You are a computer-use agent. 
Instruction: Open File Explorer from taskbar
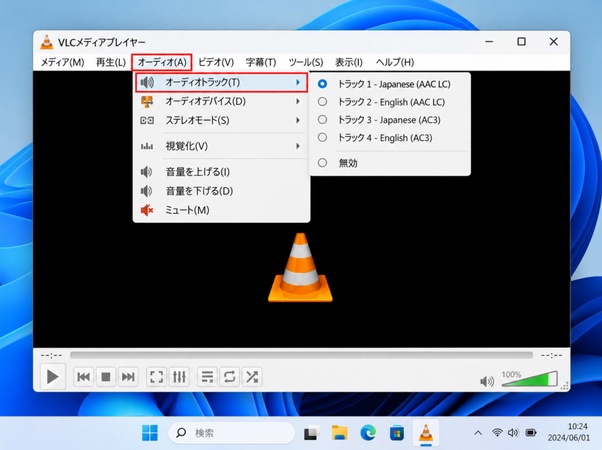340,433
